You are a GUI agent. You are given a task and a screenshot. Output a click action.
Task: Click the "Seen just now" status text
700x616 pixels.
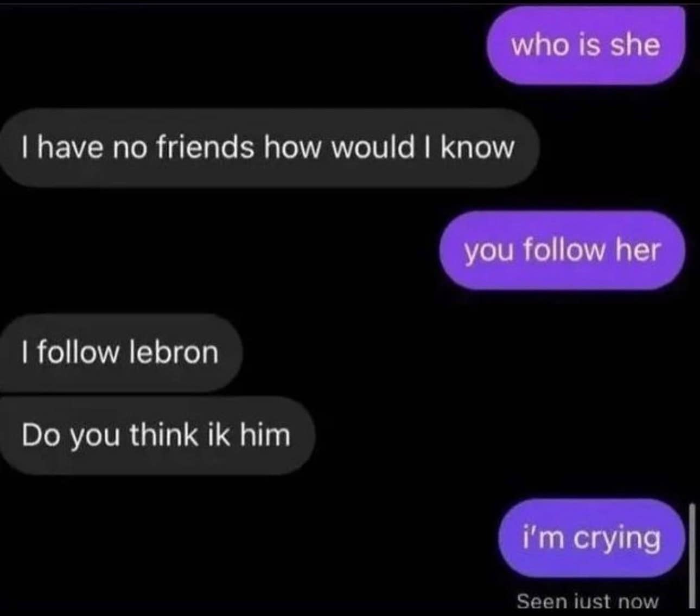tap(588, 601)
